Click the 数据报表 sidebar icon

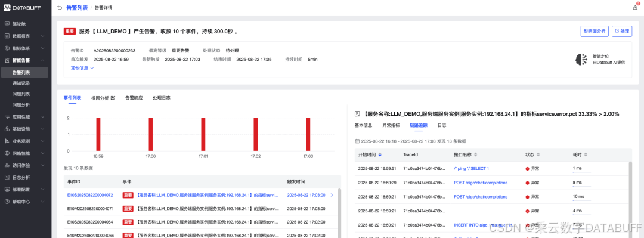pos(7,36)
